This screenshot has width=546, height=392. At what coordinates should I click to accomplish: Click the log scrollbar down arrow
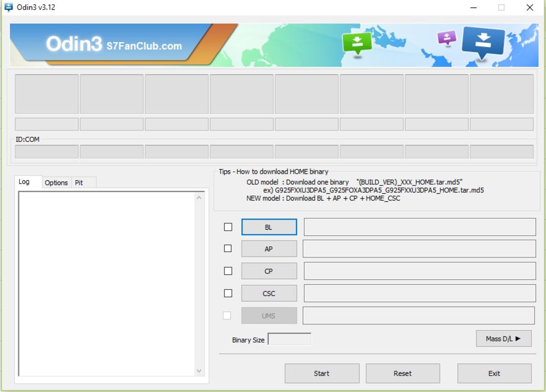point(199,371)
